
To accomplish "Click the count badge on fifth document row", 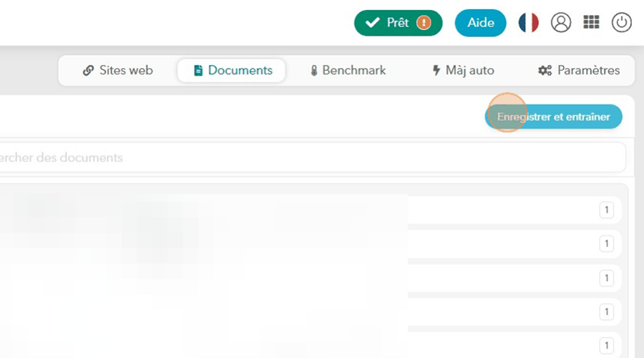I will pos(606,344).
